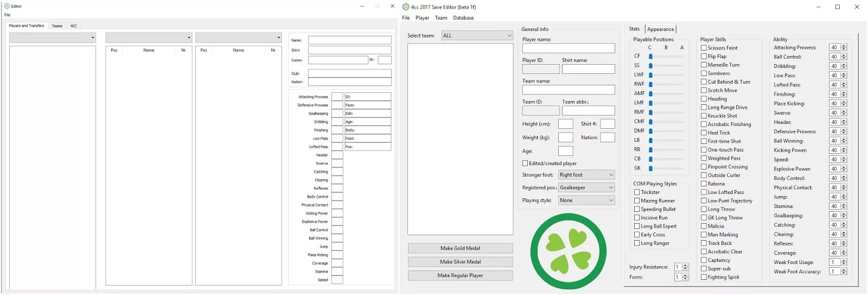Enable the Captaincy skill

point(704,260)
